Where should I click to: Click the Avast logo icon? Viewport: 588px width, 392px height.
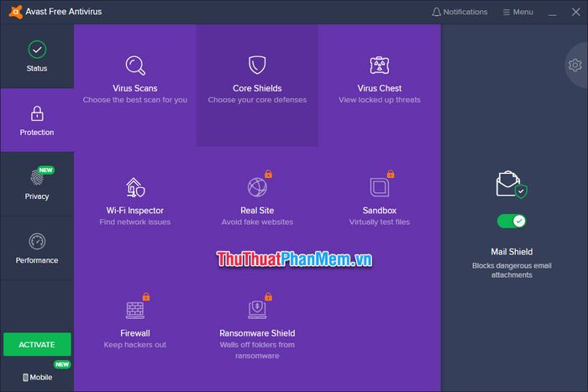click(x=15, y=12)
